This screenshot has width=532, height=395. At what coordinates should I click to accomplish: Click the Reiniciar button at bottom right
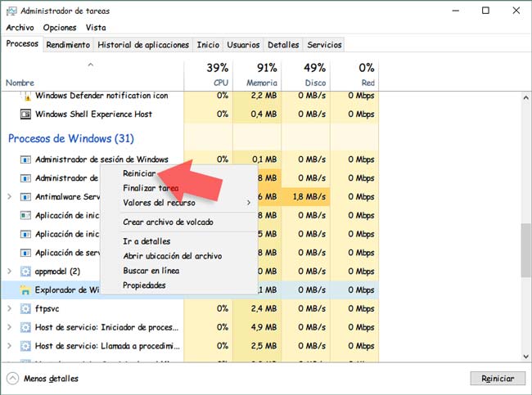498,379
